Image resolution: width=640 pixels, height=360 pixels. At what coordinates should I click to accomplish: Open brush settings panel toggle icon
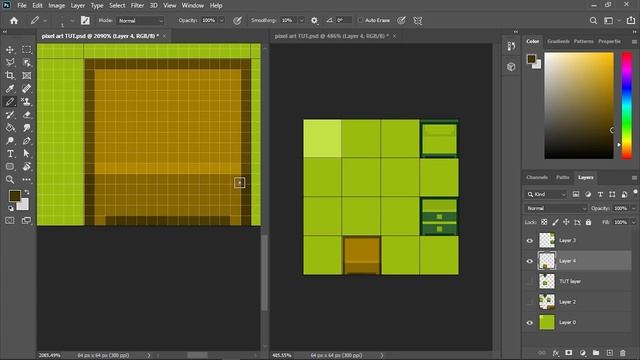(85, 20)
